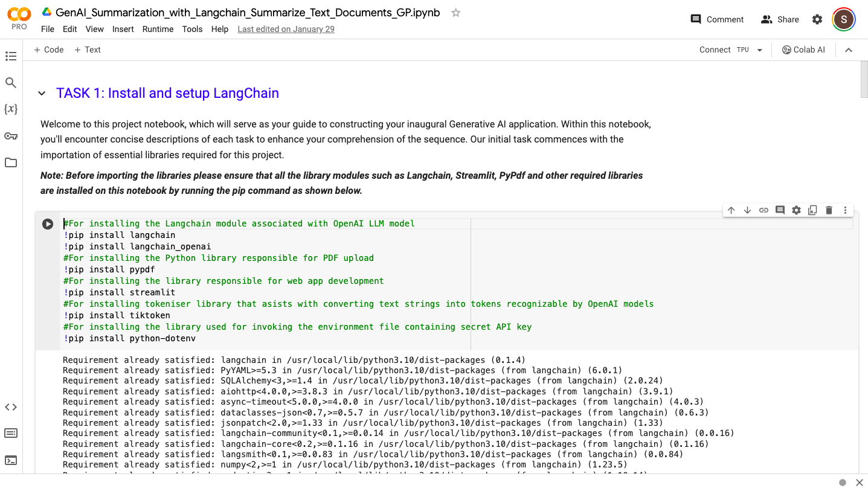Click the '!pip install langchain_openai' line

(x=137, y=246)
